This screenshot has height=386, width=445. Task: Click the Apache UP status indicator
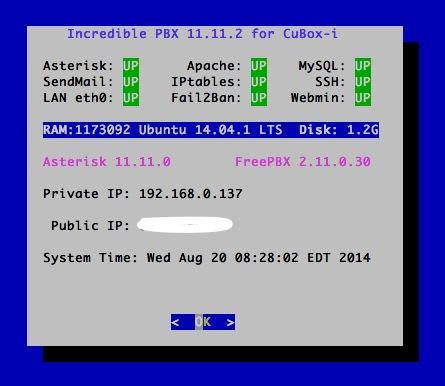point(259,66)
